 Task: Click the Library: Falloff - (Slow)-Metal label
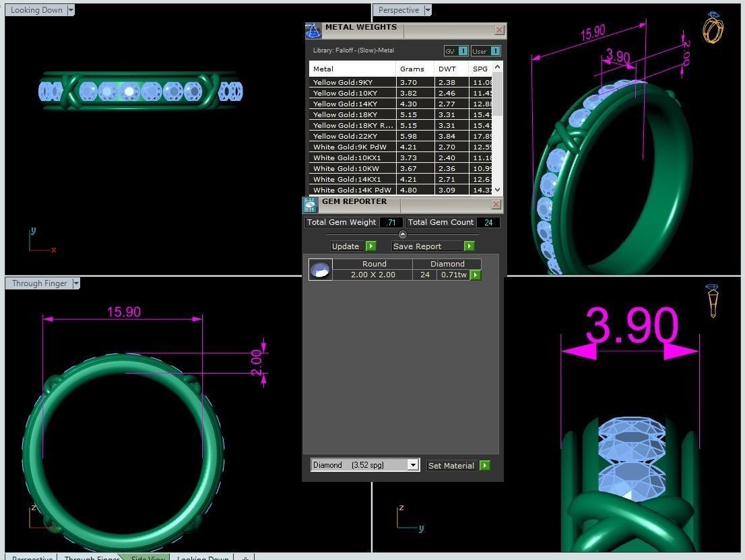[x=354, y=50]
